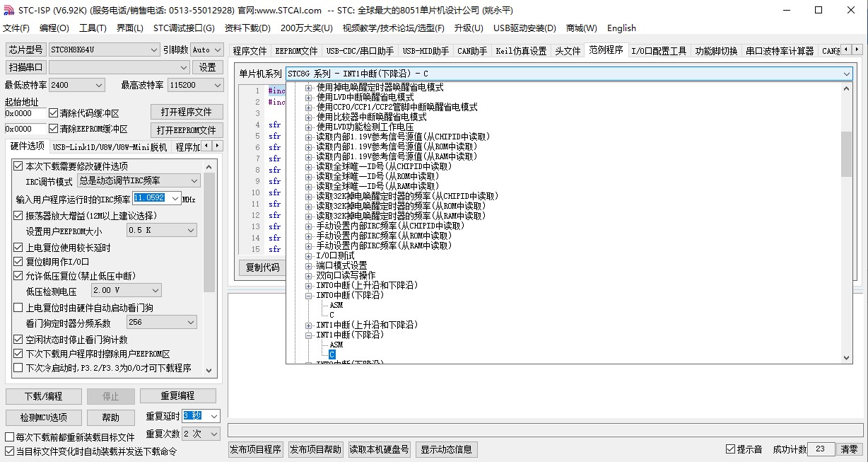Click the 读取本机硬盘号 button
Image resolution: width=868 pixels, height=462 pixels.
[x=380, y=449]
